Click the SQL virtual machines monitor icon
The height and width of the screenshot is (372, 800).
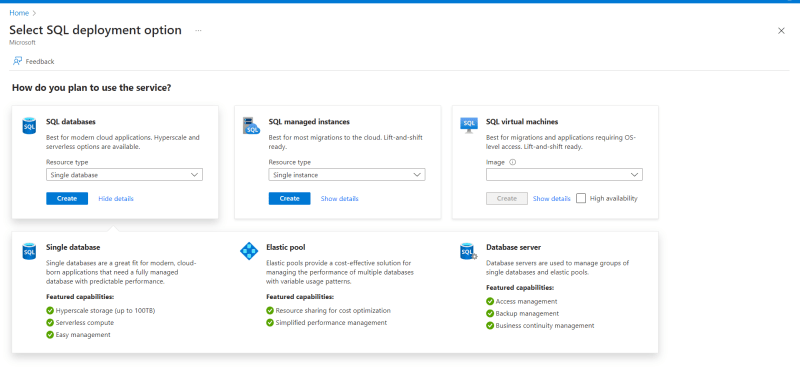[x=469, y=125]
